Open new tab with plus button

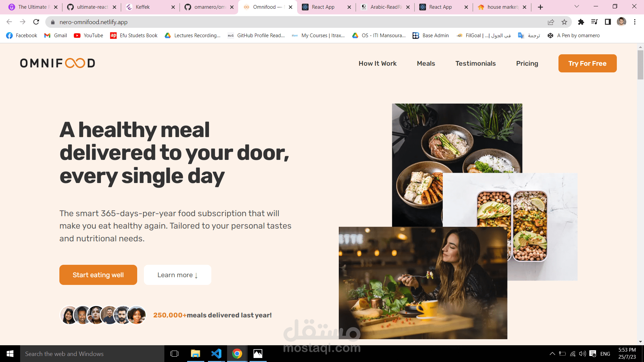(540, 7)
